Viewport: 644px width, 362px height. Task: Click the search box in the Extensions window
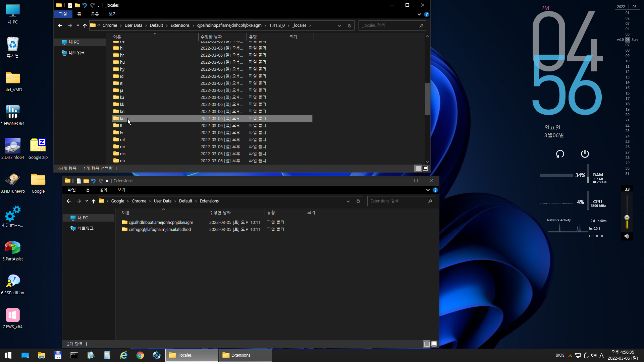coord(401,201)
